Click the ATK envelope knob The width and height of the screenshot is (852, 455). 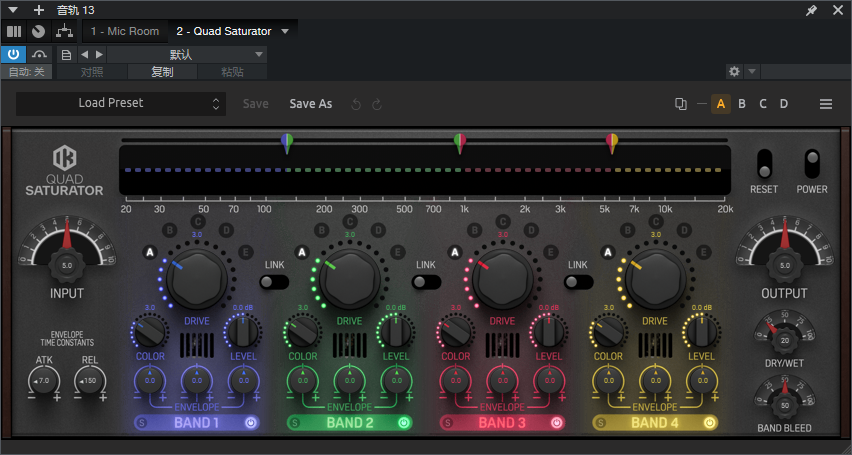tap(44, 381)
